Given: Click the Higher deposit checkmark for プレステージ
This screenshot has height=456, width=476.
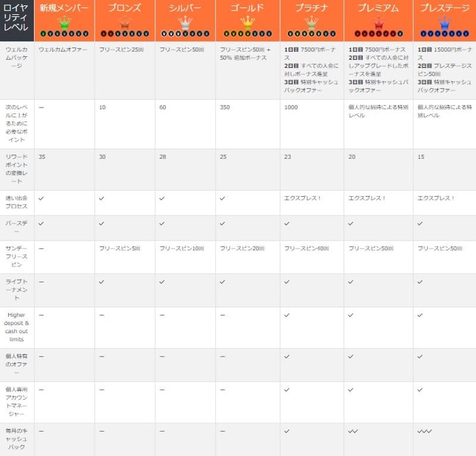Looking at the screenshot, I should click(420, 315).
